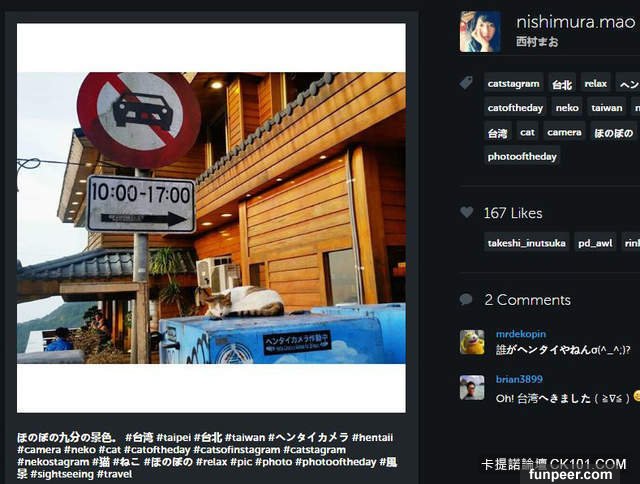Open pd_awl liker profile
Viewport: 640px width, 484px height.
(595, 243)
